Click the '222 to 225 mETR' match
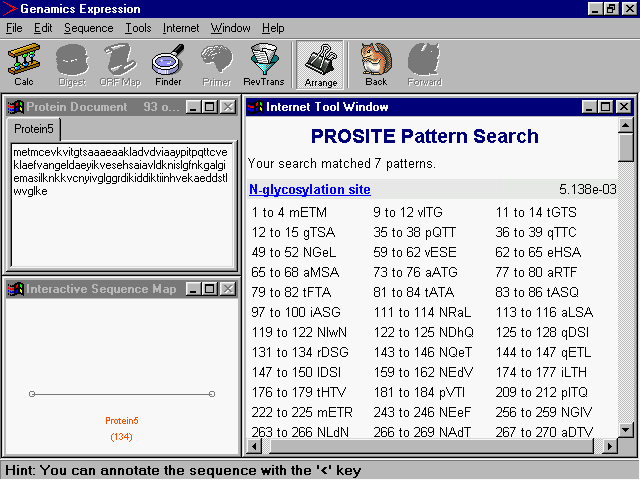This screenshot has height=480, width=640. click(x=302, y=412)
